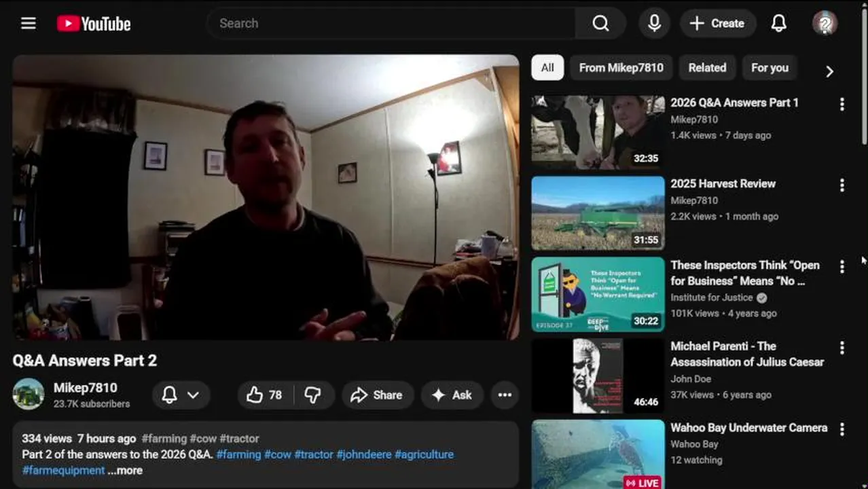Open the Mikep7810 channel avatar

tap(29, 395)
